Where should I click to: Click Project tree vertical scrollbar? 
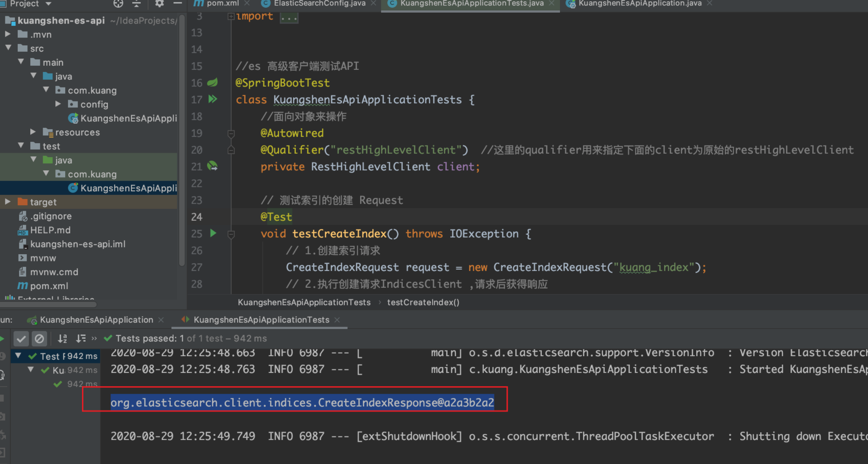182,140
